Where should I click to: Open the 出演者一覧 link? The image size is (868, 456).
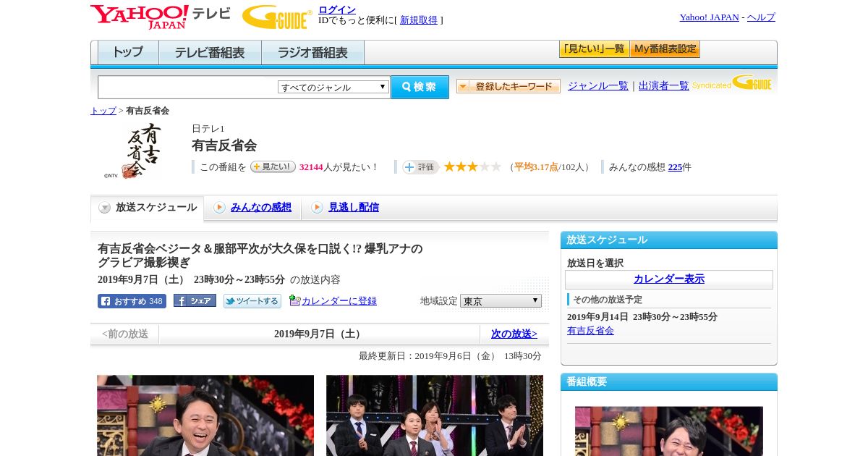click(664, 85)
